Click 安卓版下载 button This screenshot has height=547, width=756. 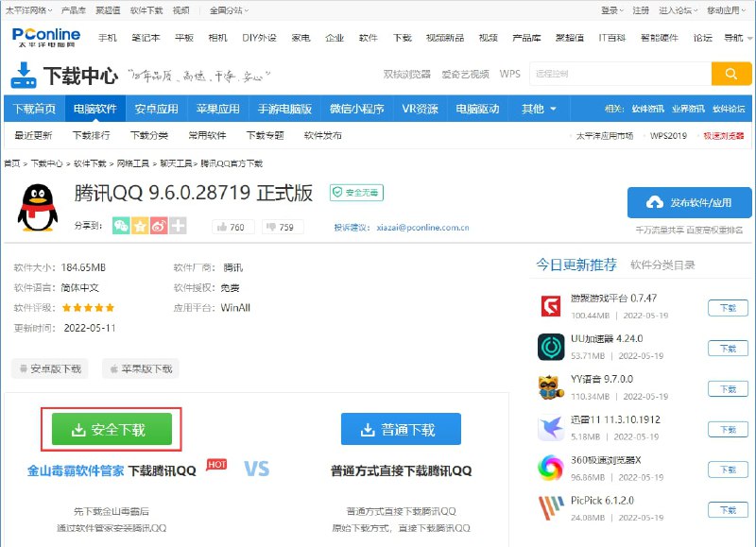tap(50, 368)
